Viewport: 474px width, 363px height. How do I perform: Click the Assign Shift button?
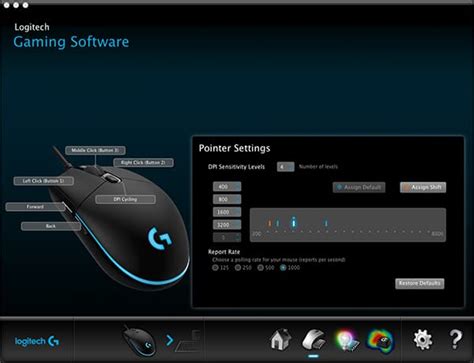423,187
